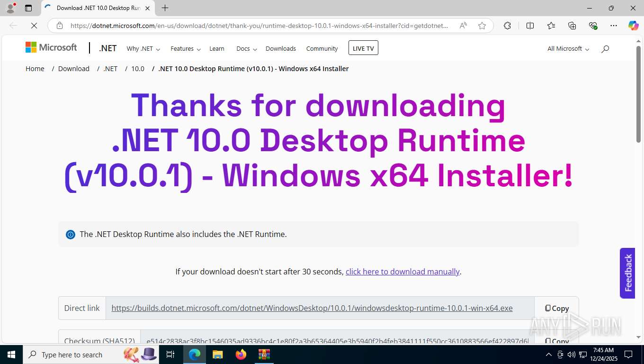The width and height of the screenshot is (644, 364).
Task: Open Microsoft Edge from the taskbar
Action: pyautogui.click(x=195, y=355)
